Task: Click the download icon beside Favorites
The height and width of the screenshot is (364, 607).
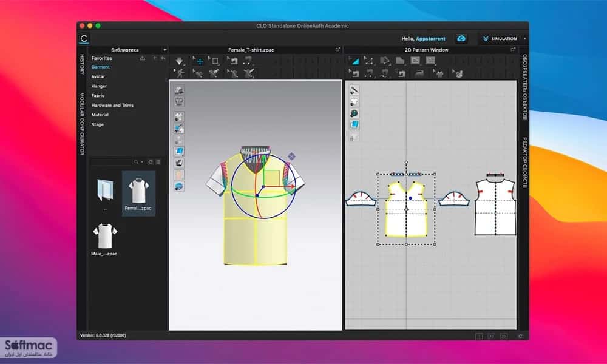Action: [x=143, y=58]
